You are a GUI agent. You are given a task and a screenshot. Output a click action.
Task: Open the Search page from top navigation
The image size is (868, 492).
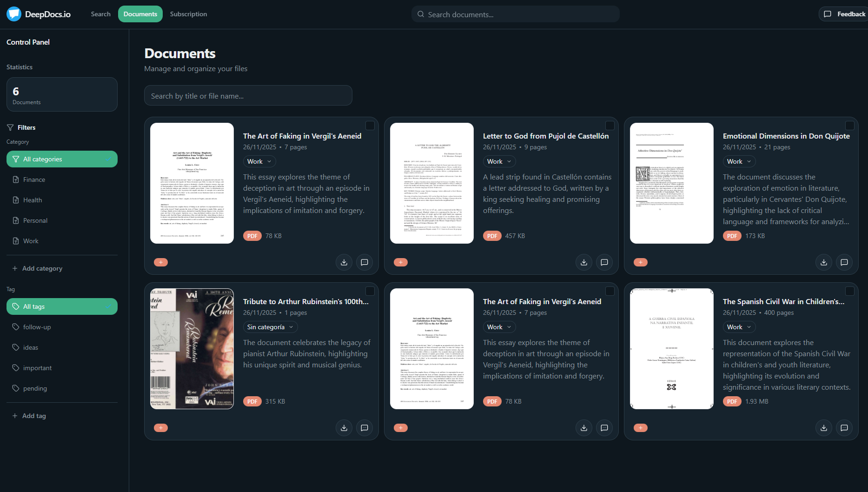(x=100, y=14)
